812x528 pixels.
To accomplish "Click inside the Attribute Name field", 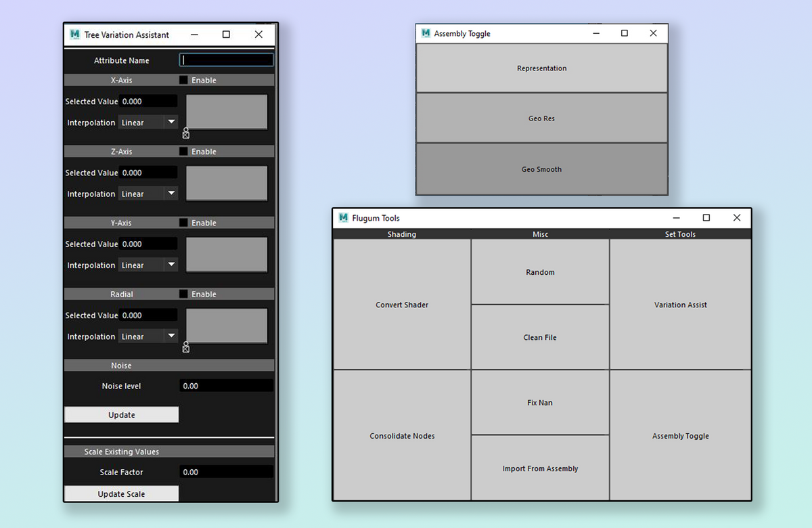I will [x=226, y=60].
